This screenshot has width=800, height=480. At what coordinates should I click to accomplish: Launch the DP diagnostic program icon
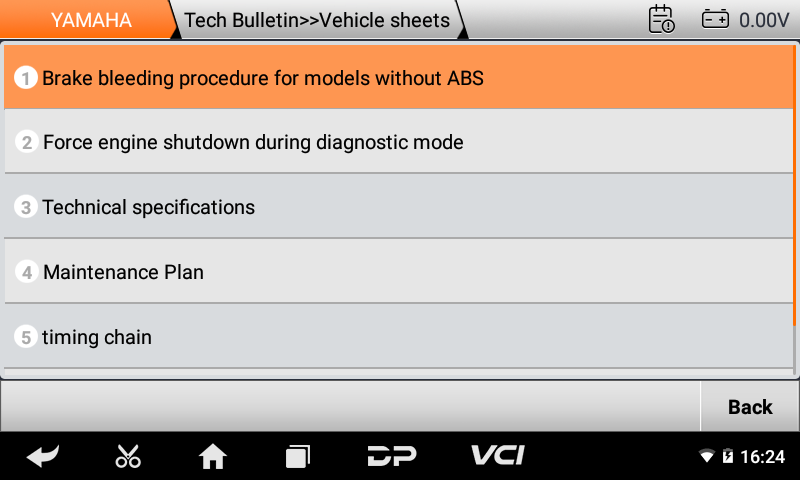click(x=392, y=456)
